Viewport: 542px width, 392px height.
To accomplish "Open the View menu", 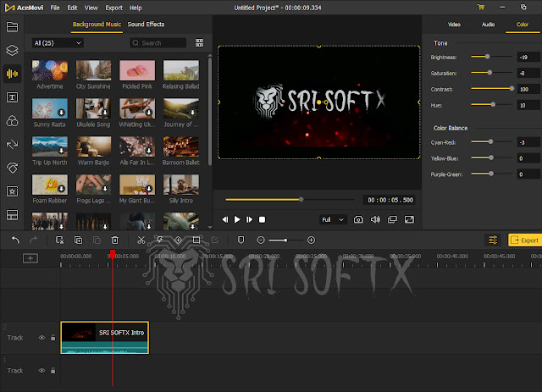I will (x=91, y=8).
